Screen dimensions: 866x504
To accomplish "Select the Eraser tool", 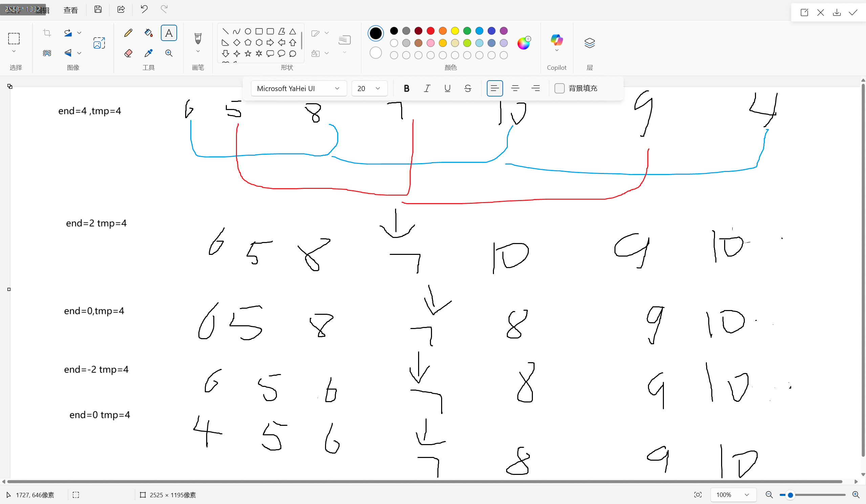I will pos(128,53).
